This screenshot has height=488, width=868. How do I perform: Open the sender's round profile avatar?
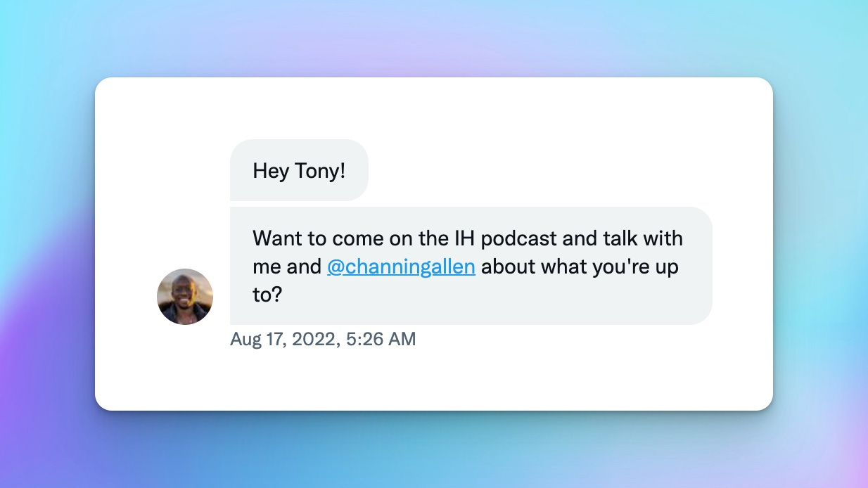(x=185, y=297)
